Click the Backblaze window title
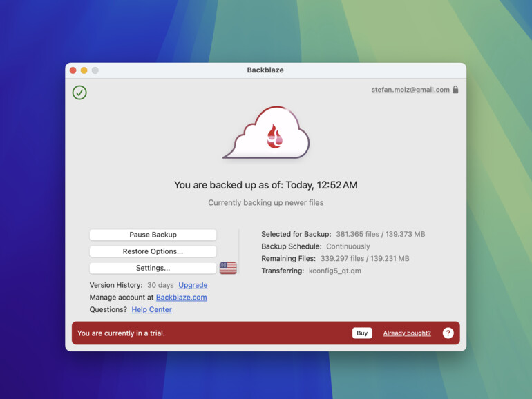Screen dimensions: 532x399 point(265,70)
